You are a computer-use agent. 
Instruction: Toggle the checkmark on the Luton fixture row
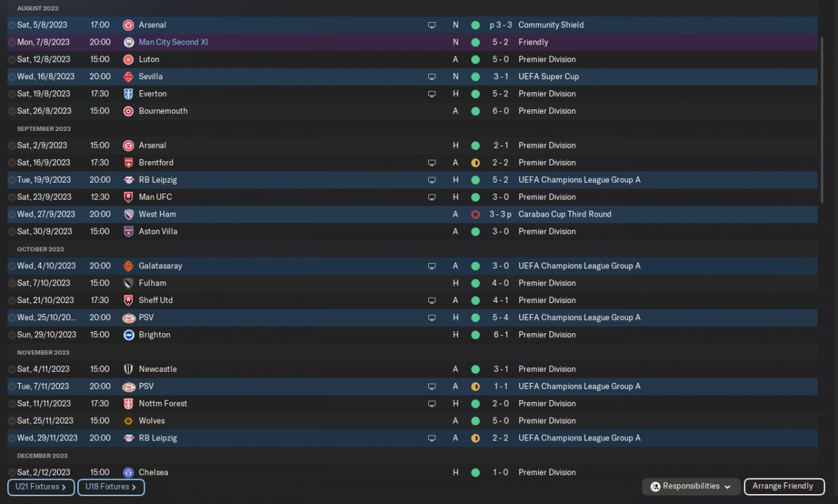[x=12, y=60]
